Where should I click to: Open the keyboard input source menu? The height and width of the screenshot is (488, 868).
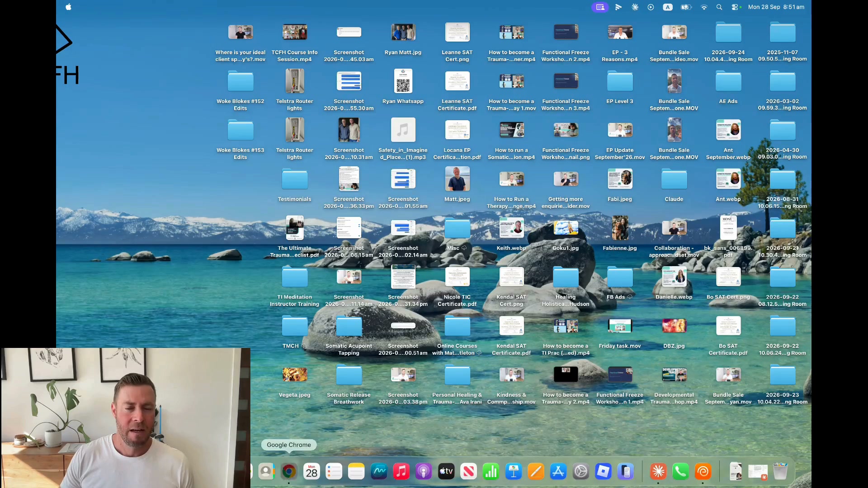[668, 7]
